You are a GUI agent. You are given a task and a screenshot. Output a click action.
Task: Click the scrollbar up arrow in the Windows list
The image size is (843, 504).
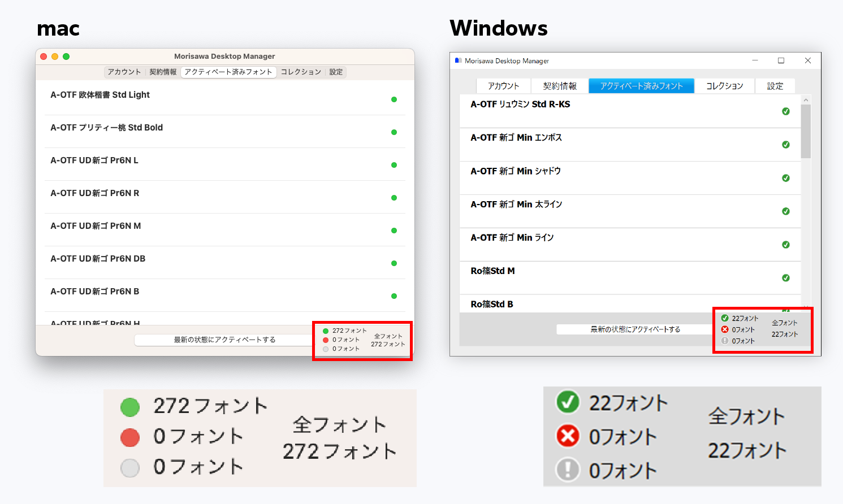pyautogui.click(x=806, y=100)
